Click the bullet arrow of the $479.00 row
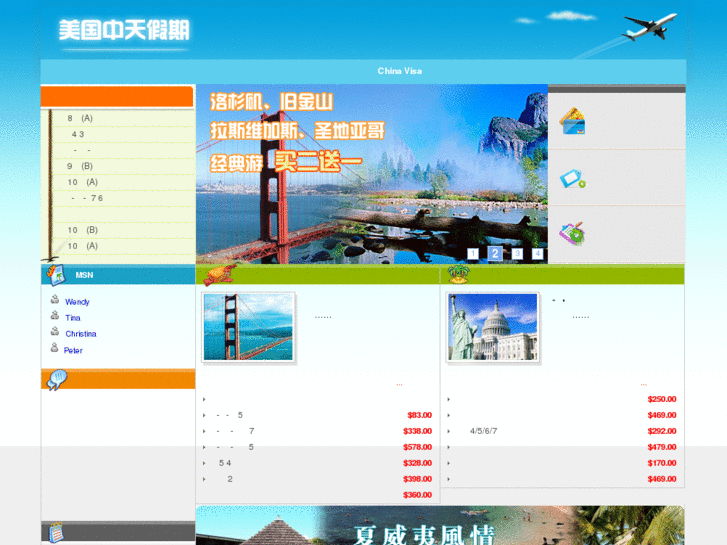727x545 pixels. (449, 447)
